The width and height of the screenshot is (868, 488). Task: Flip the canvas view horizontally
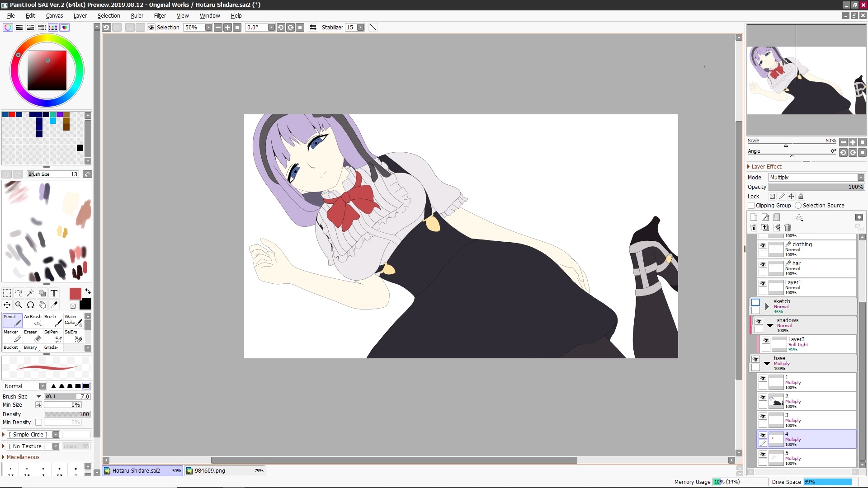(x=313, y=28)
